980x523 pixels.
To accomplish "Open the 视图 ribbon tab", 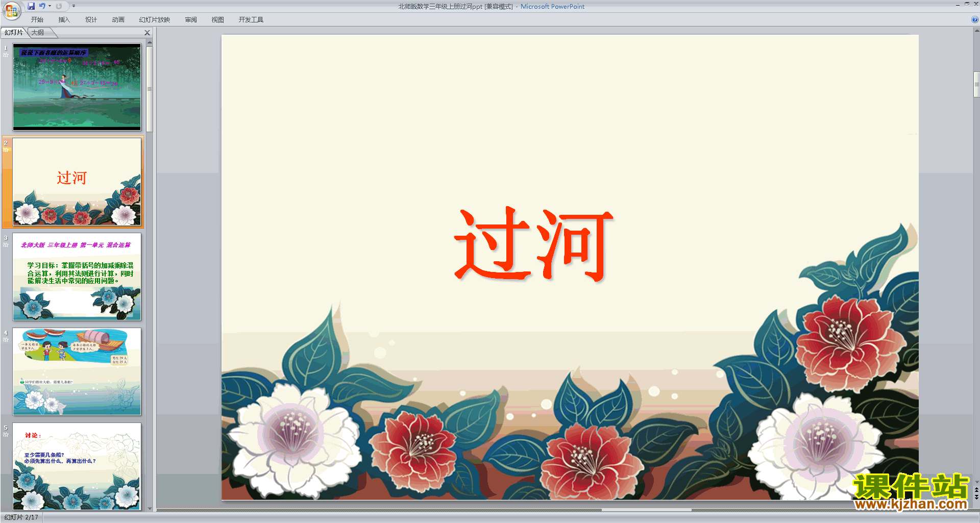I will pyautogui.click(x=218, y=20).
